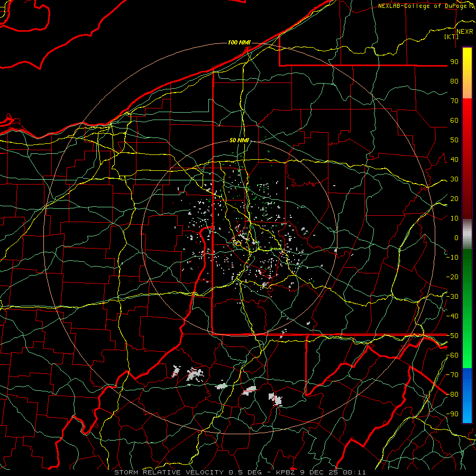Click the STORM RELATIVE VELOCITY caption text

click(x=169, y=472)
